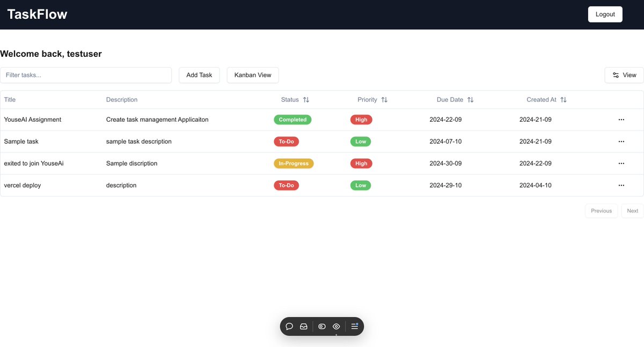Open the hamburger menu in bottom toolbar

(355, 326)
